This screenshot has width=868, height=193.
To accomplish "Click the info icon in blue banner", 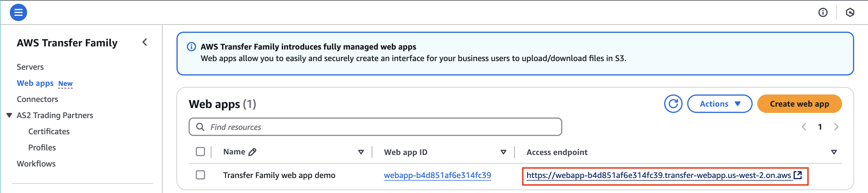I will pos(191,47).
